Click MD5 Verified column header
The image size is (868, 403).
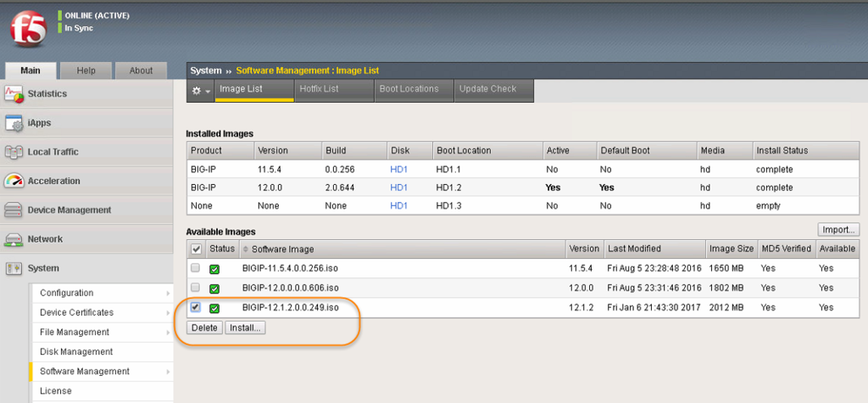point(786,249)
